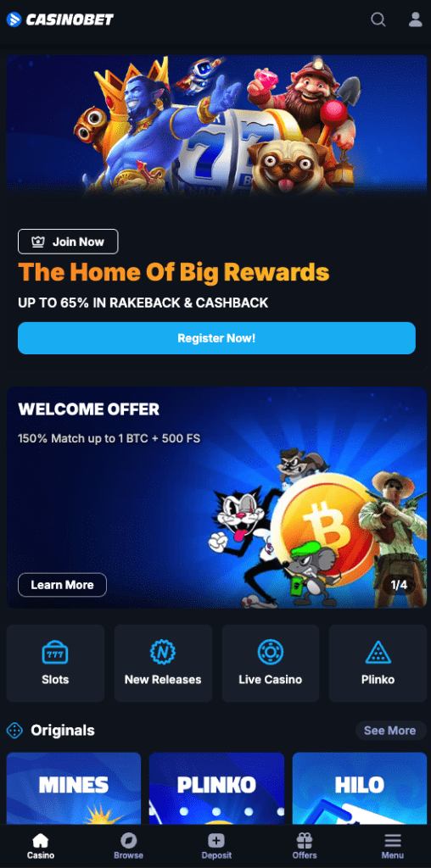Select the Plinko triangle icon tile
This screenshot has height=868, width=431.
(378, 663)
